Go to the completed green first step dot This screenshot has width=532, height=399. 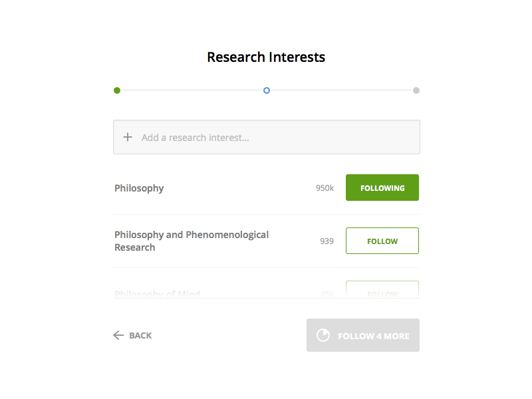[117, 90]
